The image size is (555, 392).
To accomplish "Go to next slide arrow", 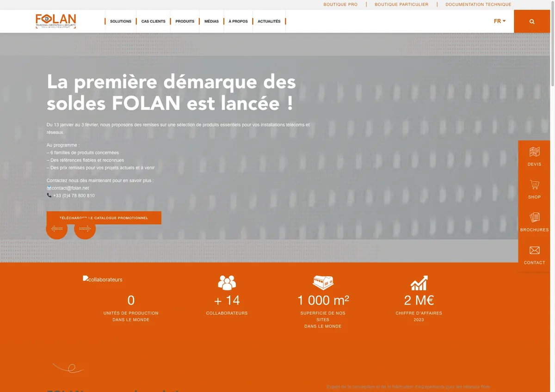I will (x=85, y=228).
